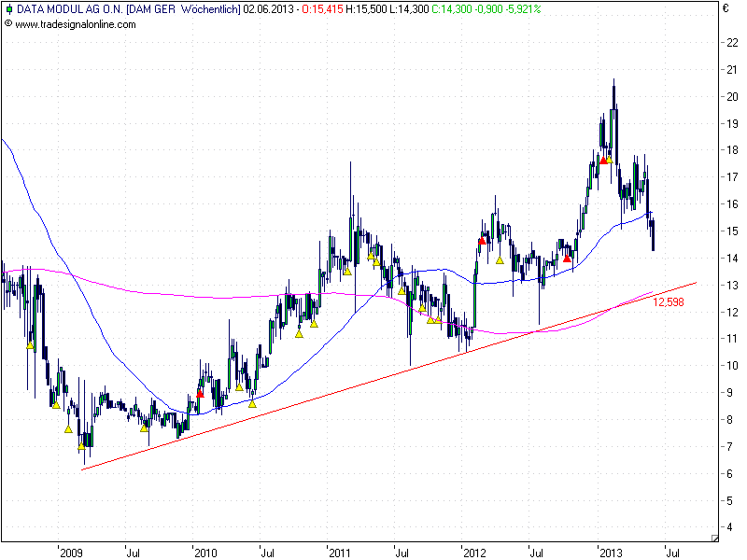Click the 13 price axis label
This screenshot has width=747, height=560.
(x=732, y=285)
